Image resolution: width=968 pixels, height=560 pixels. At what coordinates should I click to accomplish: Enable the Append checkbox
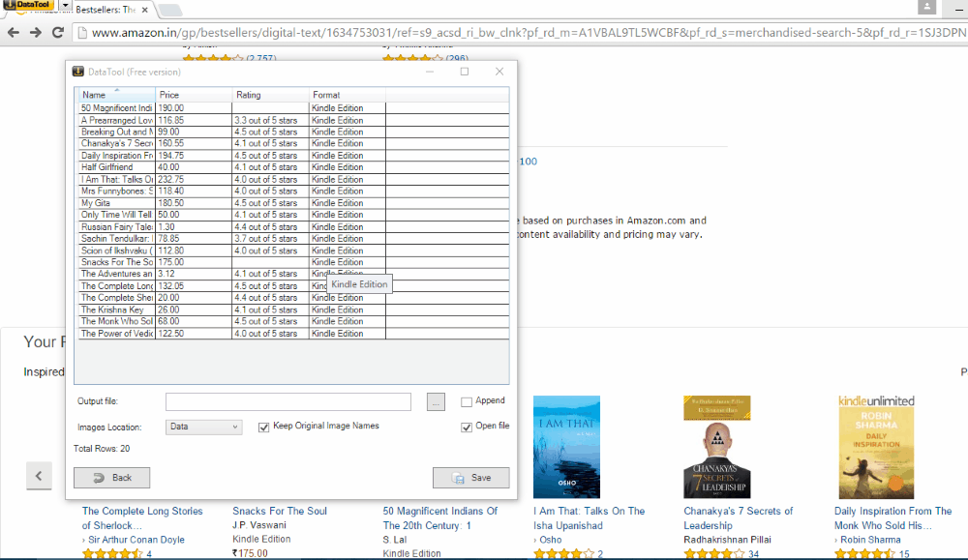click(467, 401)
